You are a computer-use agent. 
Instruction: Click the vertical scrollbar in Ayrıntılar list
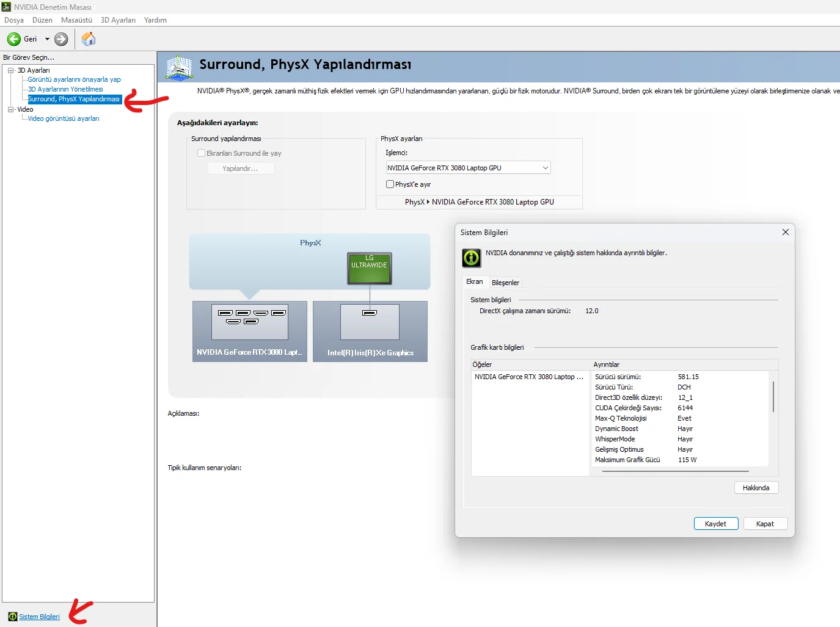click(773, 397)
